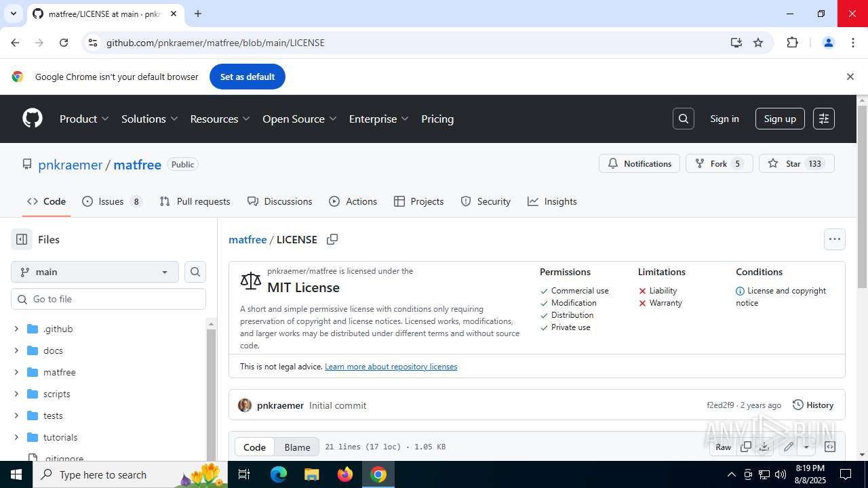Open Notifications button for the repo
The height and width of the screenshot is (488, 868).
click(639, 163)
